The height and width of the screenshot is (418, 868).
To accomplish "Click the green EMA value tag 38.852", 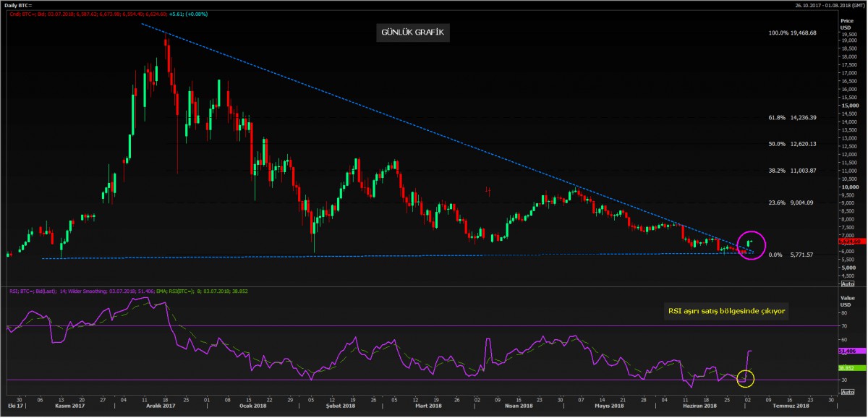I will click(x=848, y=368).
